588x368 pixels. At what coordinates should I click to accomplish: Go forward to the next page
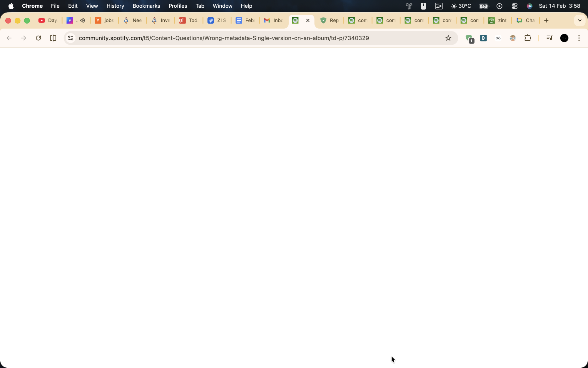24,38
